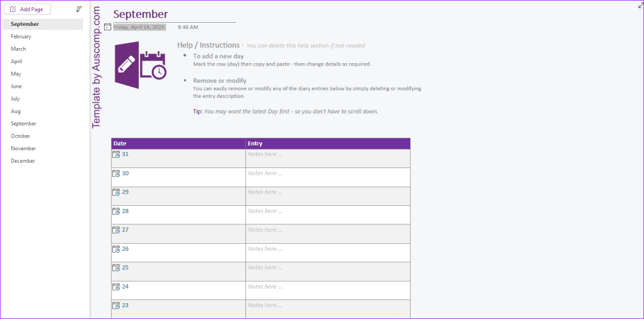
Task: Click the calendar icon for day 30
Action: tap(116, 174)
